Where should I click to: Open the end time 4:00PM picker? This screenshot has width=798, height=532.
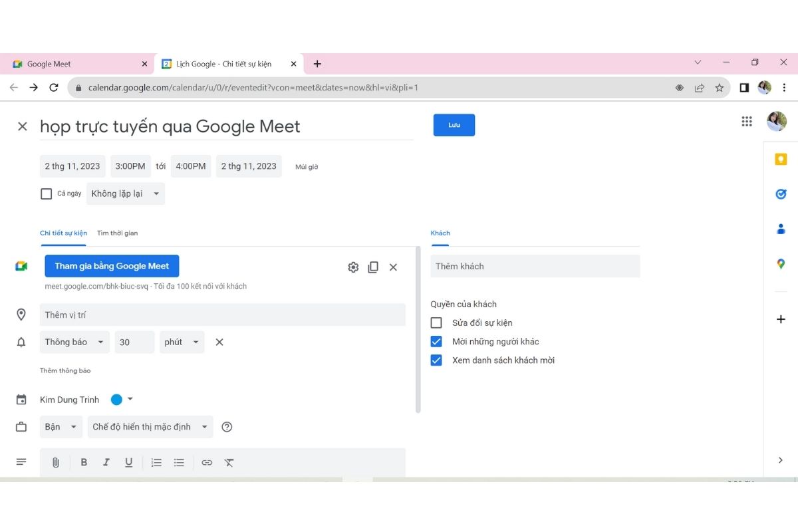point(191,166)
